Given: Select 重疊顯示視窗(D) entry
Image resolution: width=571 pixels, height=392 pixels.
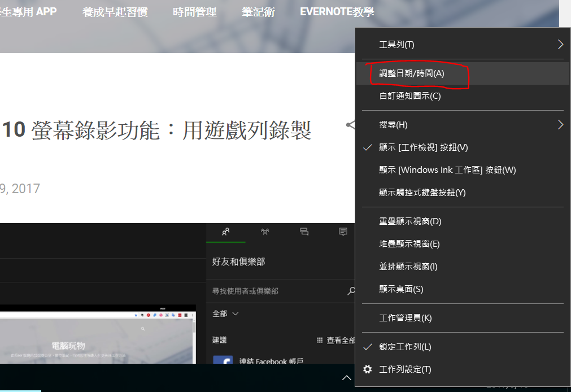Looking at the screenshot, I should tap(463, 221).
